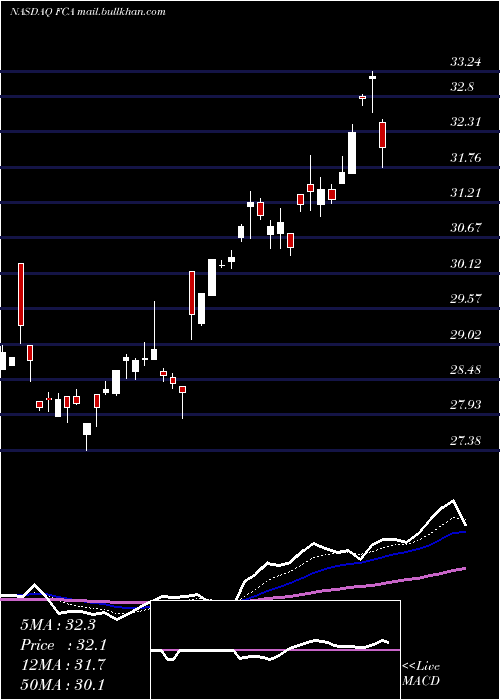The image size is (500, 700).
Task: Click the 5MA : 32.3 readout
Action: 58,625
